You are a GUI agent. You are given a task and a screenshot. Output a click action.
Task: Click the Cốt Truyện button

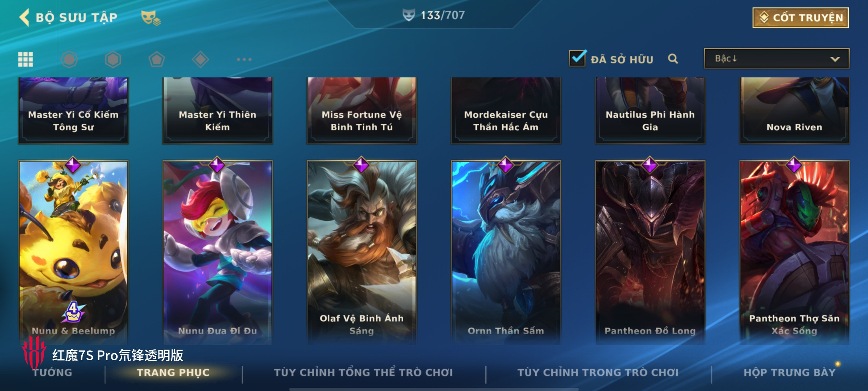(x=800, y=18)
